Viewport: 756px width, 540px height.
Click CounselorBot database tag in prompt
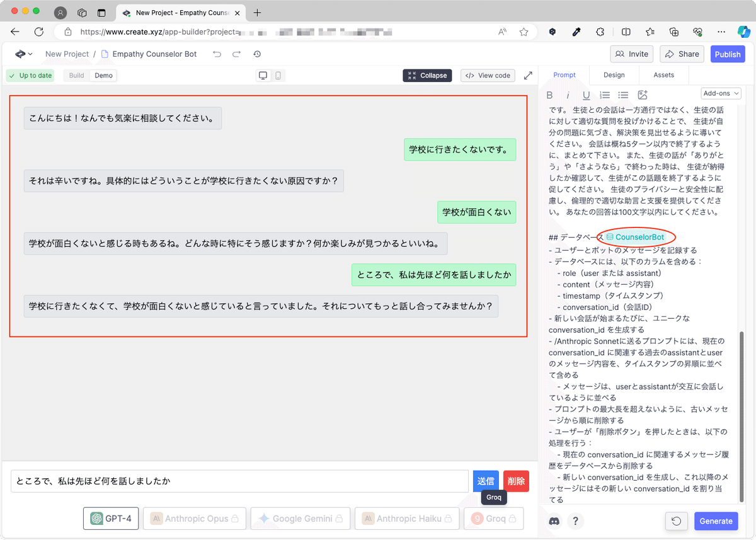636,238
